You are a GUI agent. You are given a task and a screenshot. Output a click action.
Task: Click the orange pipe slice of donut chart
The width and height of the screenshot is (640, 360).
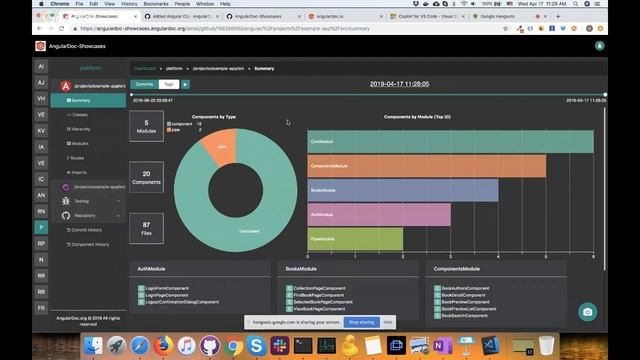(x=221, y=146)
